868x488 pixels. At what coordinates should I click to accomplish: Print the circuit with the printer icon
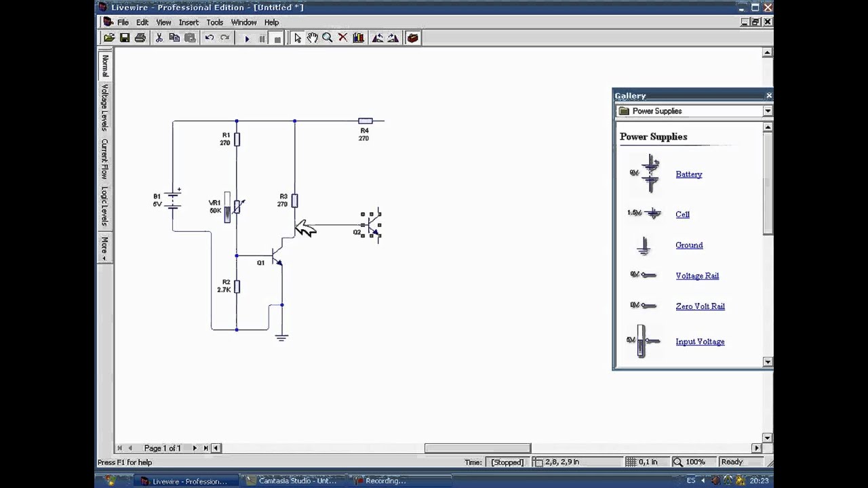click(140, 38)
